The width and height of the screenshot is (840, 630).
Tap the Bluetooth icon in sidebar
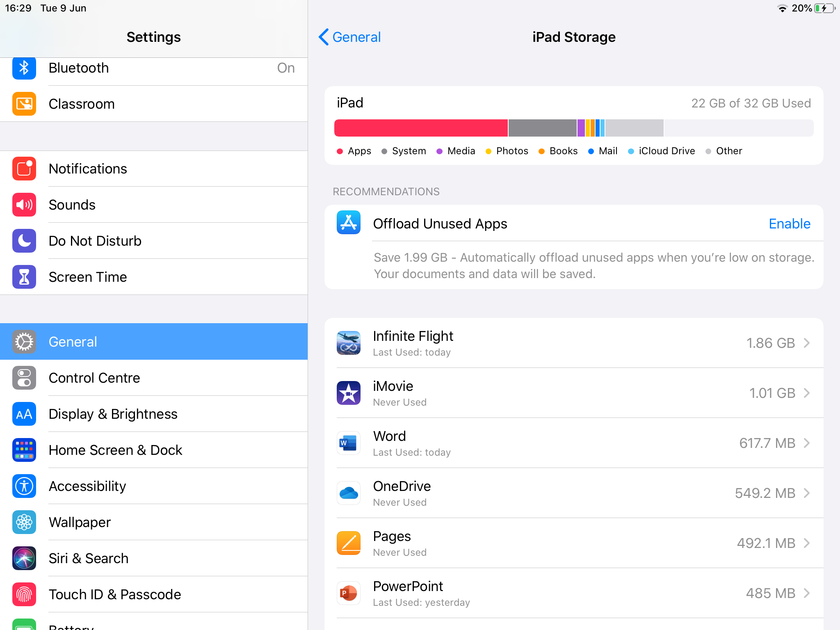pyautogui.click(x=24, y=68)
